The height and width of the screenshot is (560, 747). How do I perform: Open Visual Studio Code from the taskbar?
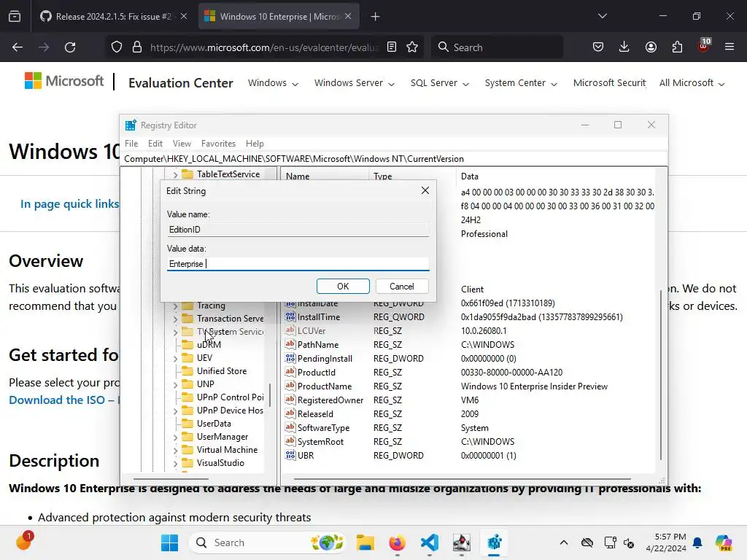pyautogui.click(x=430, y=542)
